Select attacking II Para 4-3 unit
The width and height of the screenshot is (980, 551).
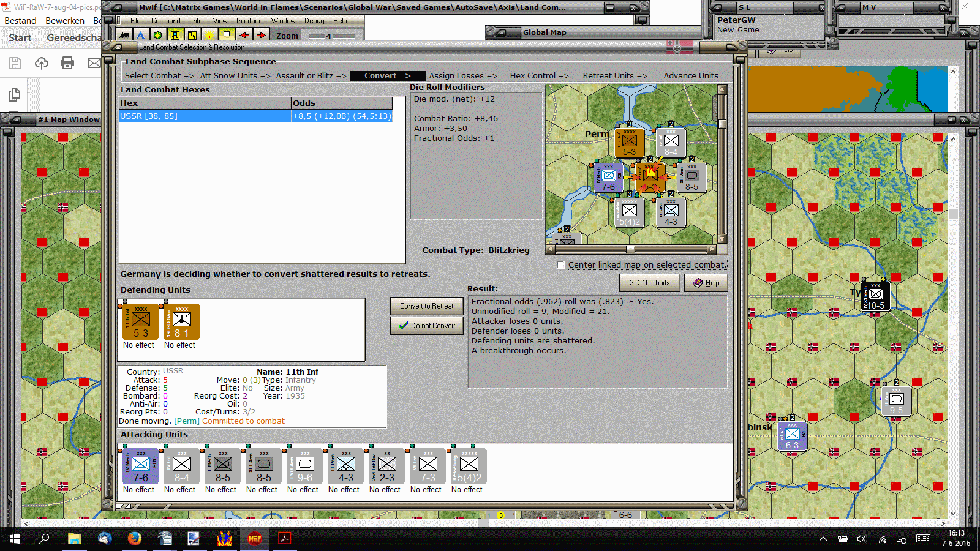[x=346, y=466]
